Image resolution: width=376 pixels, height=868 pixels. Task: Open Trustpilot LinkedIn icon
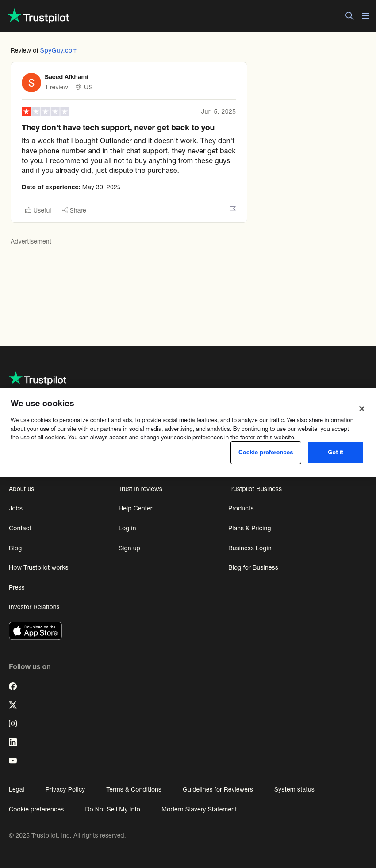pos(13,742)
